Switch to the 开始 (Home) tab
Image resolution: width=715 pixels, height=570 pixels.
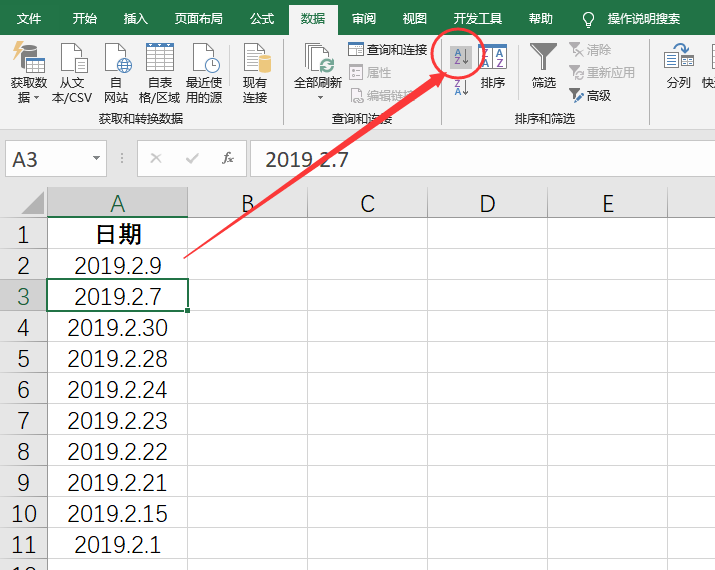click(x=84, y=19)
